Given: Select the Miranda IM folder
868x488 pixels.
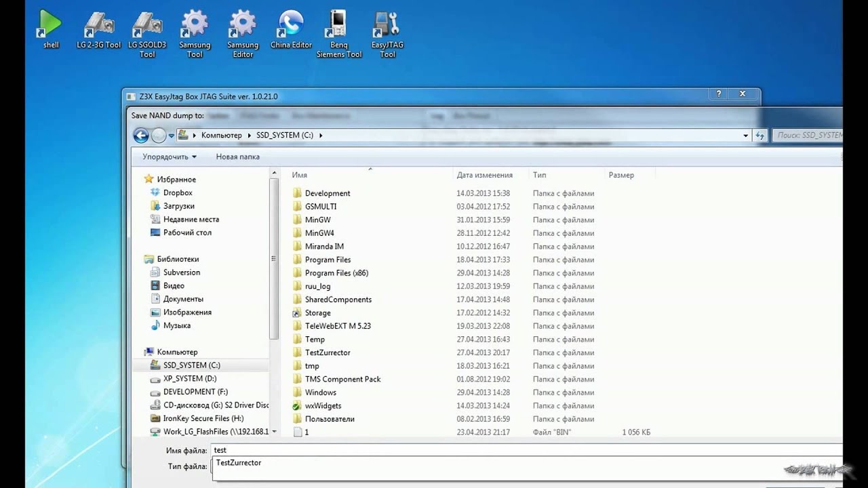Looking at the screenshot, I should tap(324, 246).
